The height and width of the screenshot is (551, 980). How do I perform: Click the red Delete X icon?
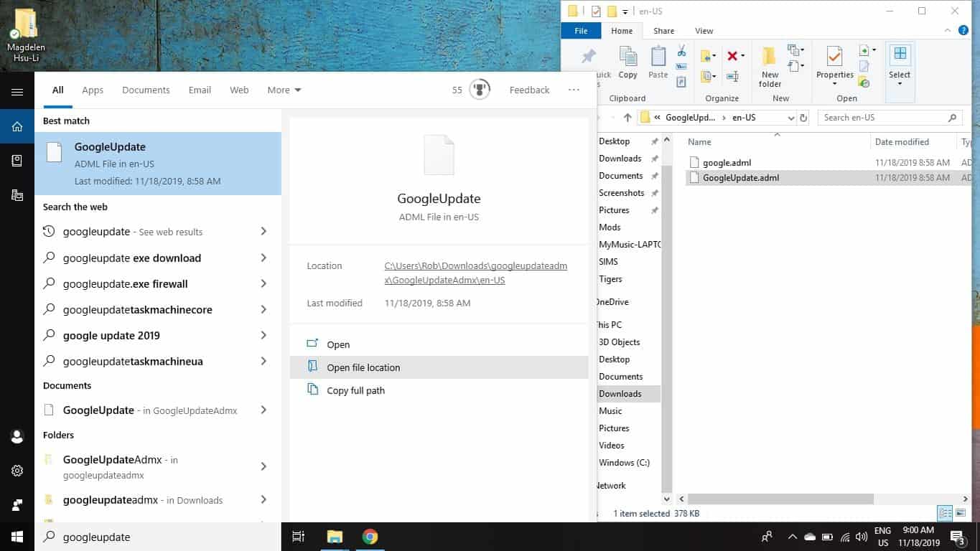pos(732,56)
